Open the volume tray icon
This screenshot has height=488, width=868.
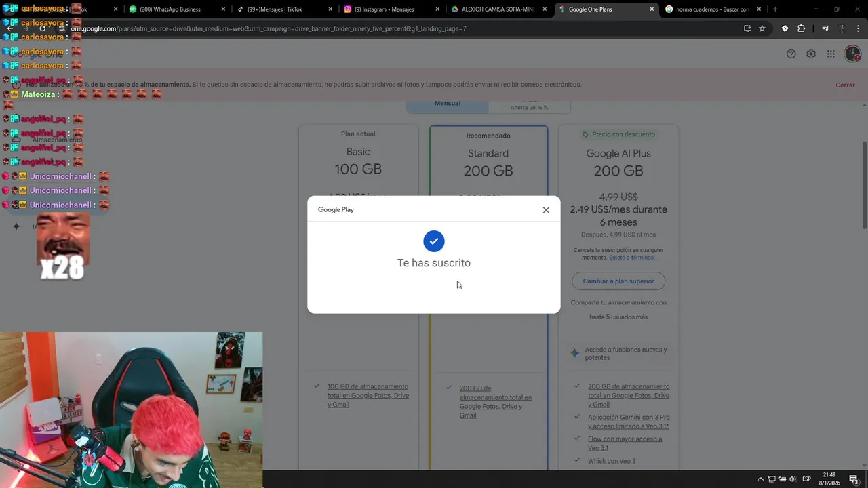793,479
